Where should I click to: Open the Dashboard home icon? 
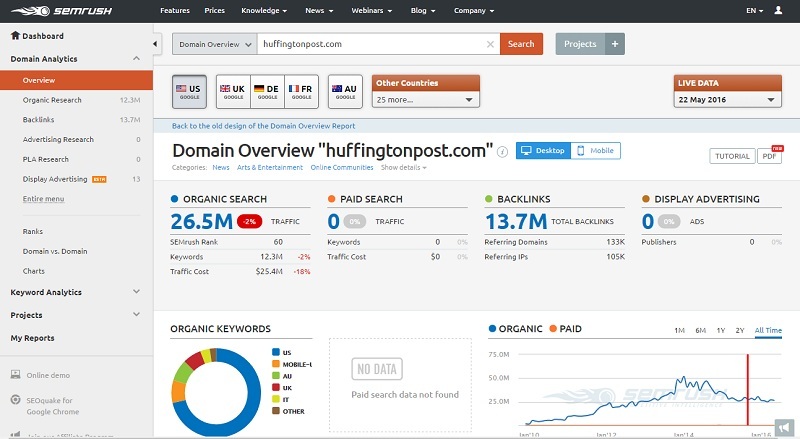click(x=14, y=37)
